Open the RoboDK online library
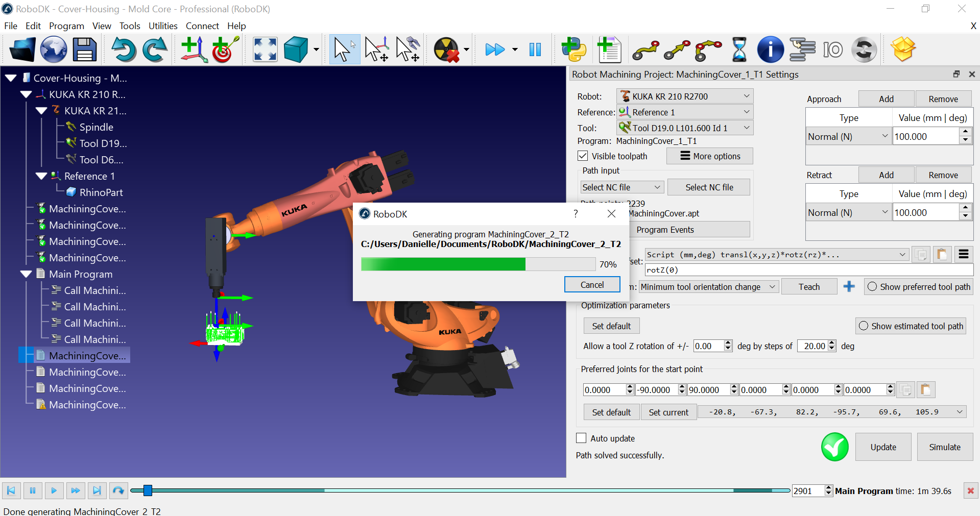980x516 pixels. [53, 50]
